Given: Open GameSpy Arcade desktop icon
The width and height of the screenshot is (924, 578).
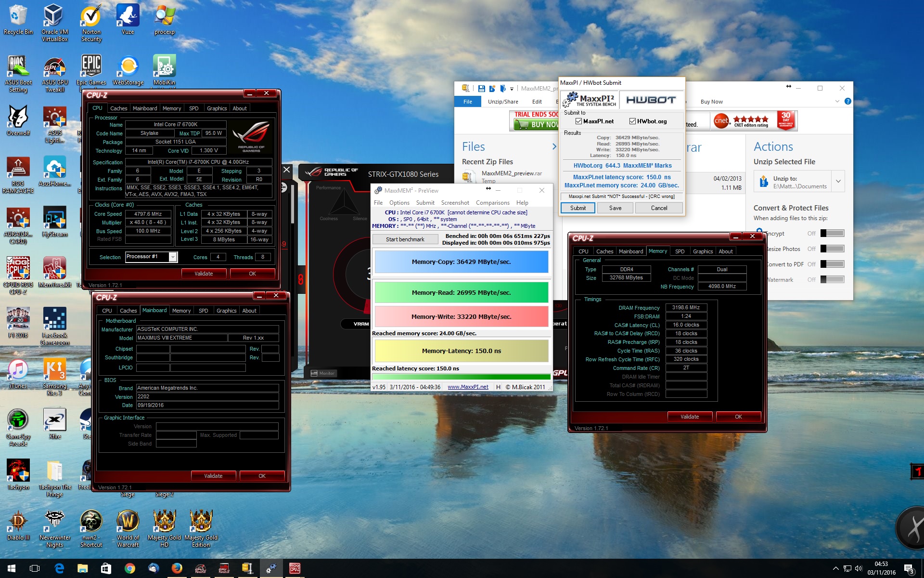Looking at the screenshot, I should point(18,428).
